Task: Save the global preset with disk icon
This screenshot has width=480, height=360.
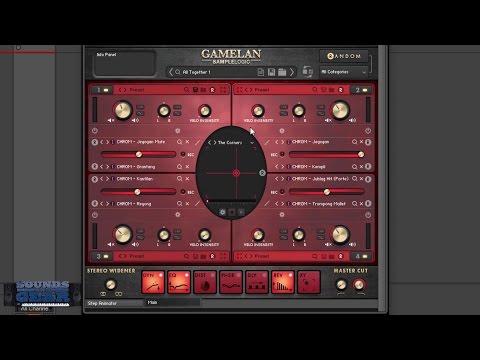Action: [271, 72]
